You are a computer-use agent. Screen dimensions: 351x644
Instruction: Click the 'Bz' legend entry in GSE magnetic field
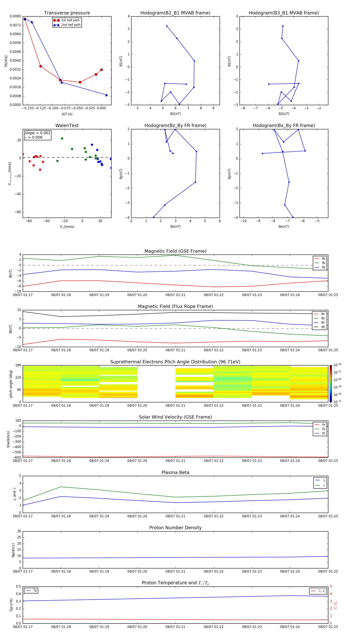[320, 267]
